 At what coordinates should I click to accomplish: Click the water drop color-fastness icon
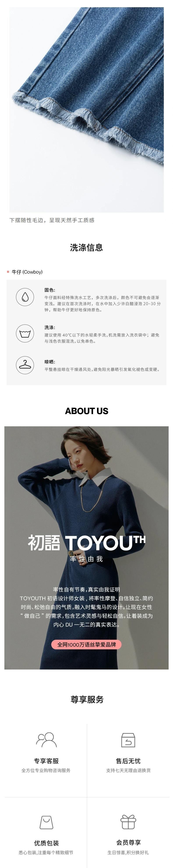(x=25, y=297)
